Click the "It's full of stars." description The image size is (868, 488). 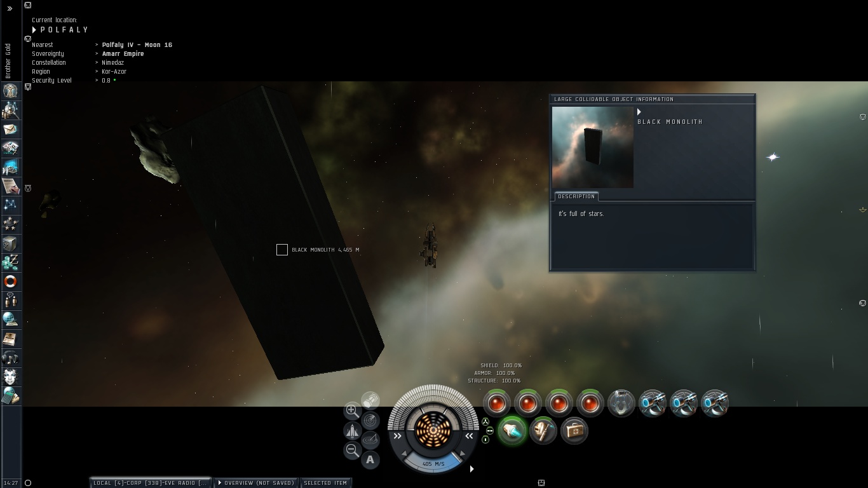click(581, 214)
